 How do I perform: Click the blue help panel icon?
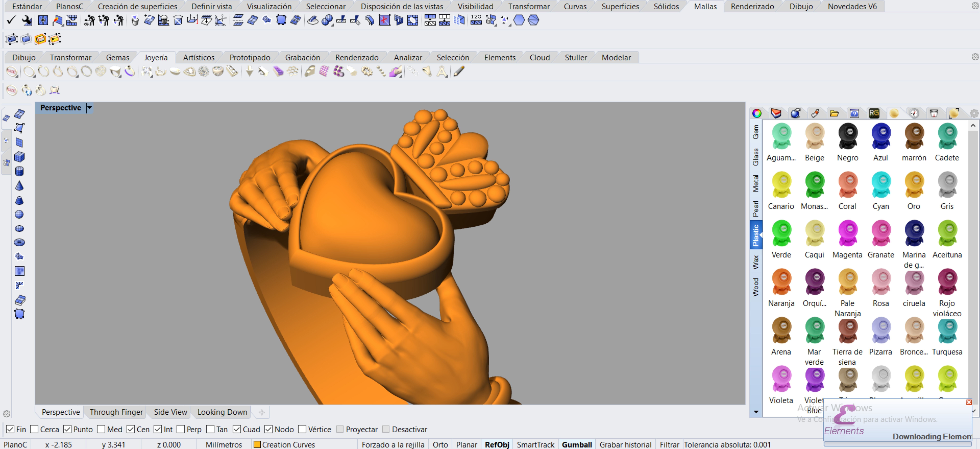854,113
